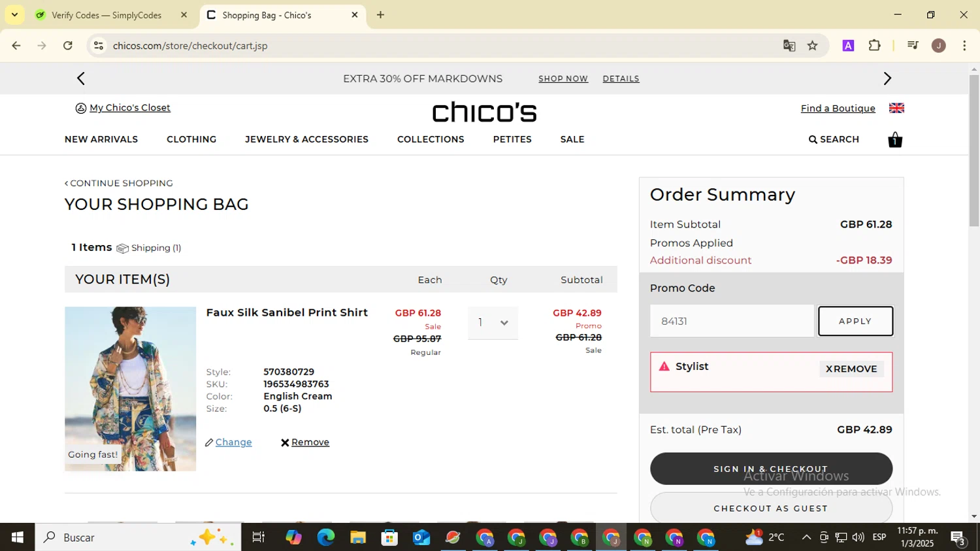Click the UK flag country selector
The height and width of the screenshot is (551, 980).
[896, 108]
